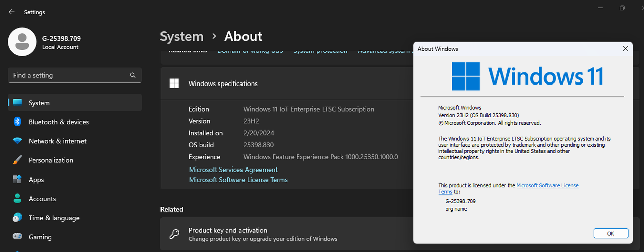Screen dimensions: 644x252
Task: Open Network & internet settings
Action: 75,141
